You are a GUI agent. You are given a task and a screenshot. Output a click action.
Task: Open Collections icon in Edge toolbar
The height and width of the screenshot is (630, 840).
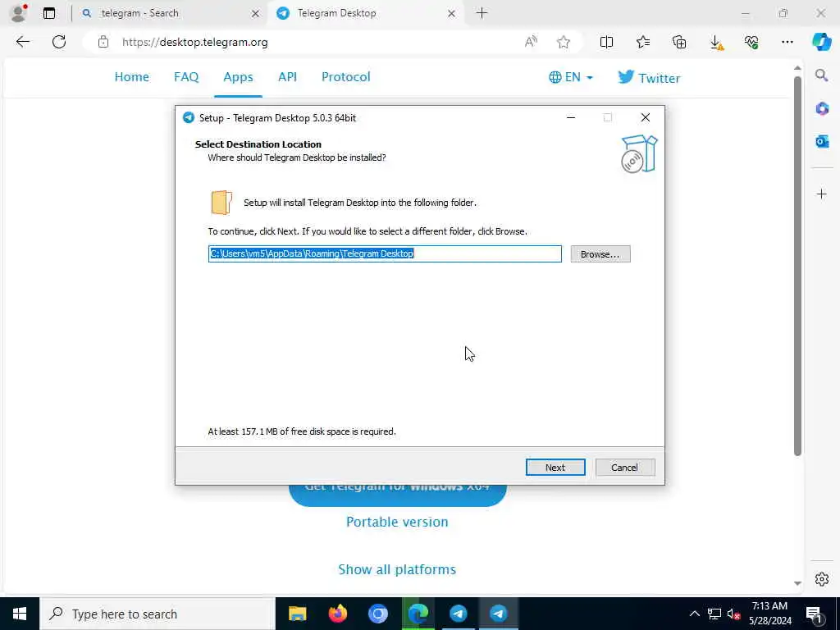point(679,42)
